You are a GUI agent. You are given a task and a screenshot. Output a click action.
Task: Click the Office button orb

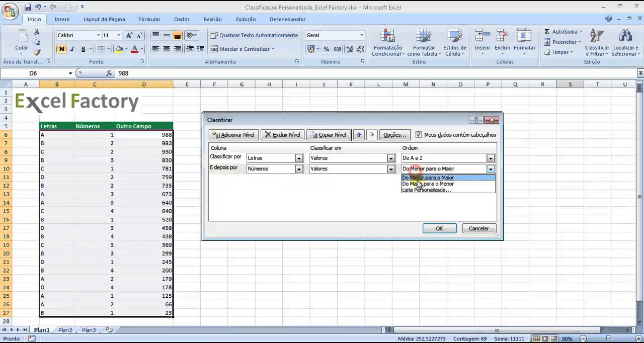pyautogui.click(x=10, y=10)
